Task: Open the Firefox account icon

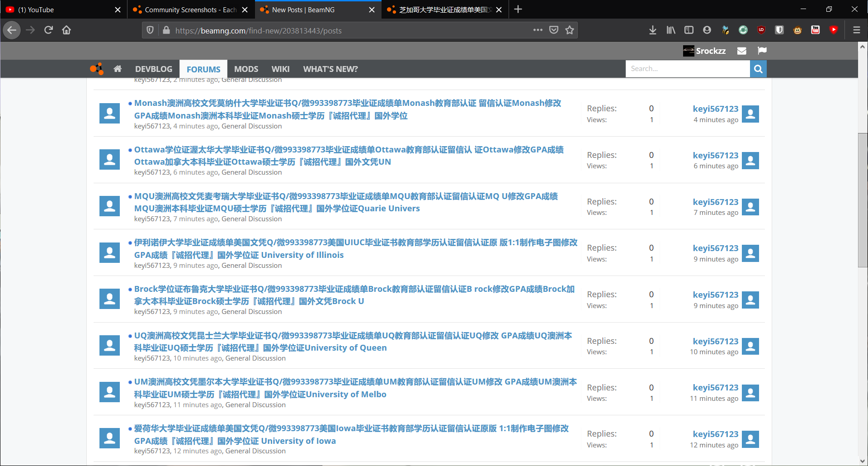Action: pyautogui.click(x=707, y=30)
